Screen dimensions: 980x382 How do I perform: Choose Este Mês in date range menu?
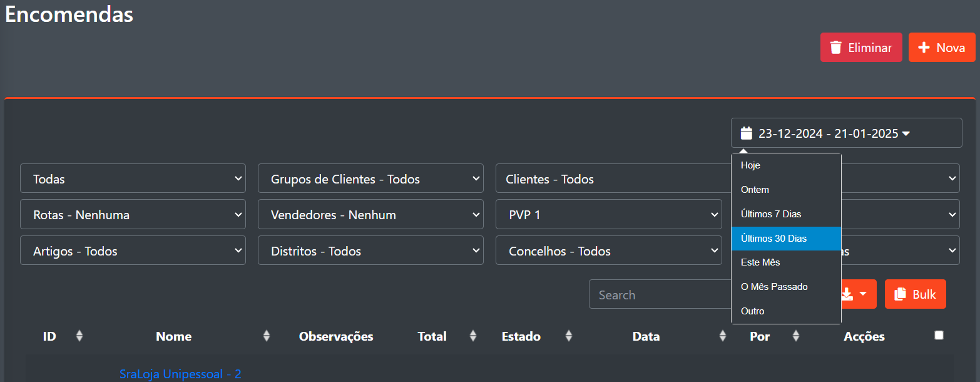760,262
